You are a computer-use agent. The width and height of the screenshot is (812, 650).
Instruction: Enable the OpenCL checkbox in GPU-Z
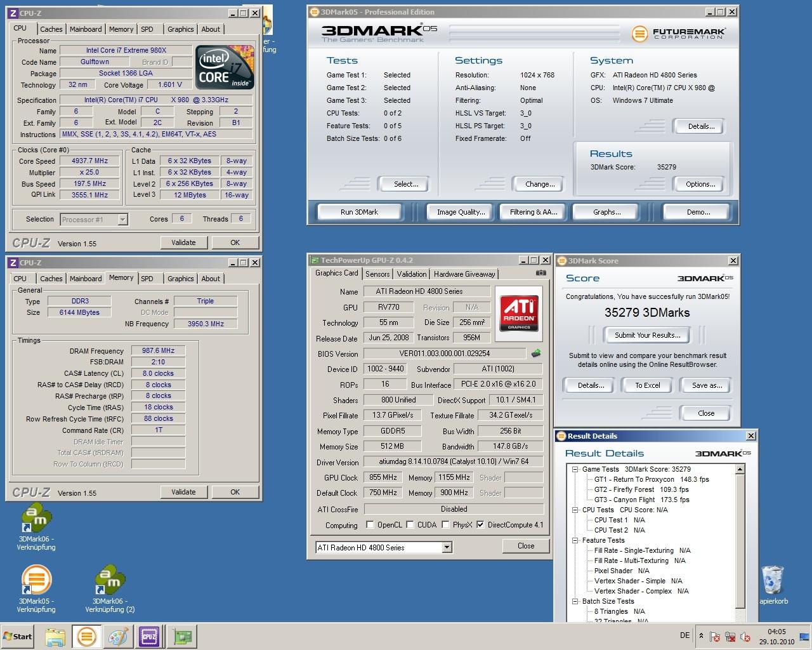(x=370, y=524)
